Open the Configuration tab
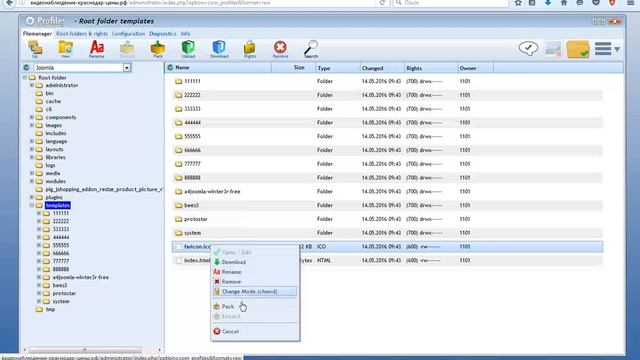640x360 pixels. pos(128,33)
